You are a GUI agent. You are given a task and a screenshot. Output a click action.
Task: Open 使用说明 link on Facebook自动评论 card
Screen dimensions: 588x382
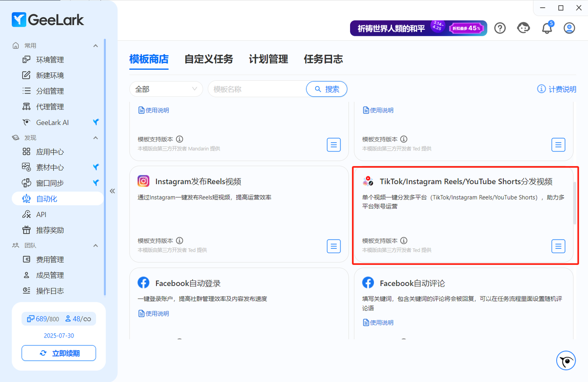click(x=378, y=323)
